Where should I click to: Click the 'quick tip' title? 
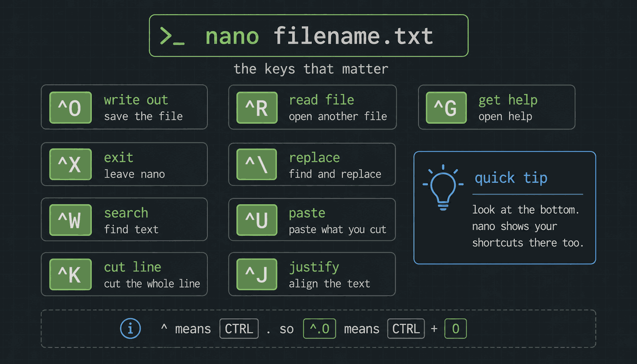tap(511, 178)
